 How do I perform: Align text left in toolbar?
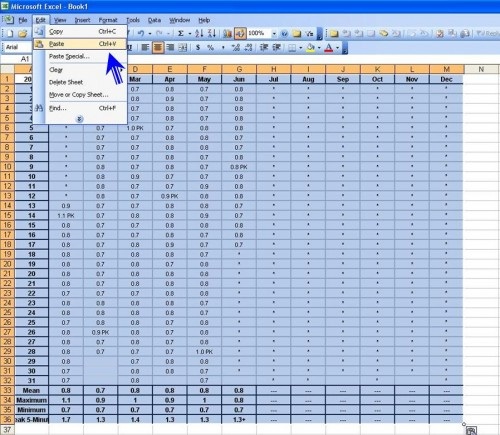pos(145,48)
